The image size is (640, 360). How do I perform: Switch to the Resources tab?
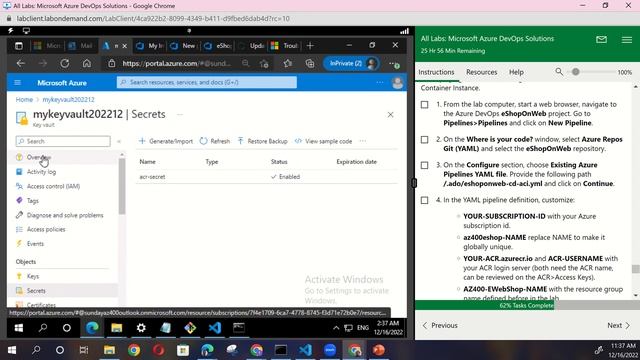pos(482,72)
